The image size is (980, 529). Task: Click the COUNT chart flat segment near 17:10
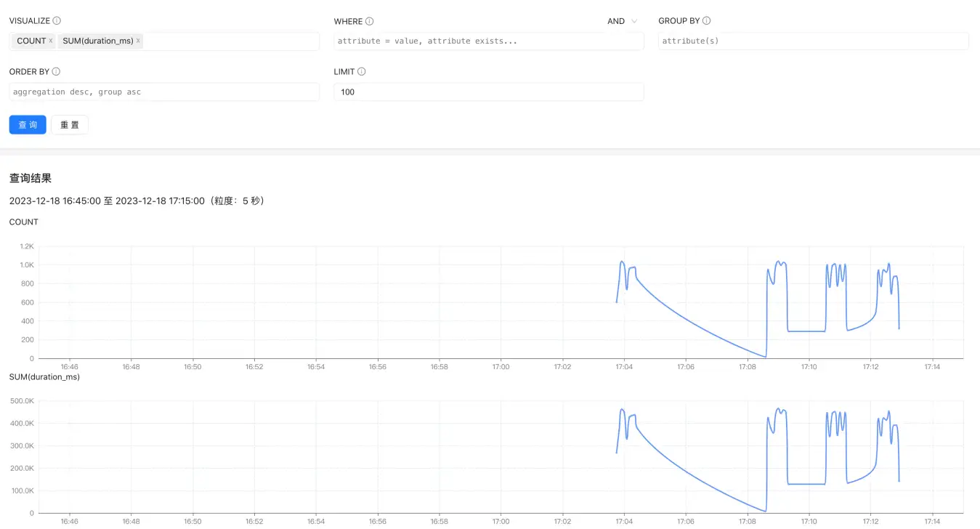point(806,331)
